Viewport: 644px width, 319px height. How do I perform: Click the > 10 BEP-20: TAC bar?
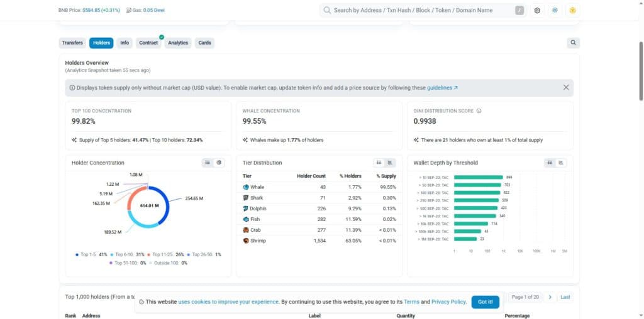coord(478,178)
